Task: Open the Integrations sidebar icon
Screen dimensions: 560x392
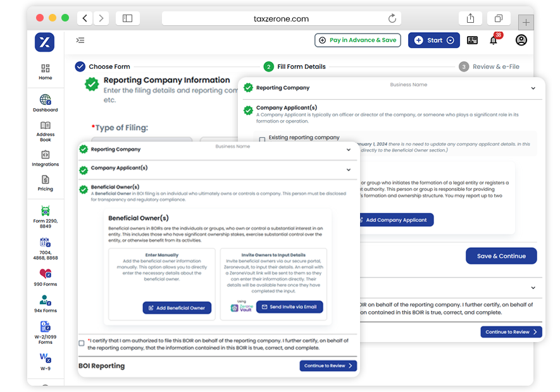Action: click(45, 156)
